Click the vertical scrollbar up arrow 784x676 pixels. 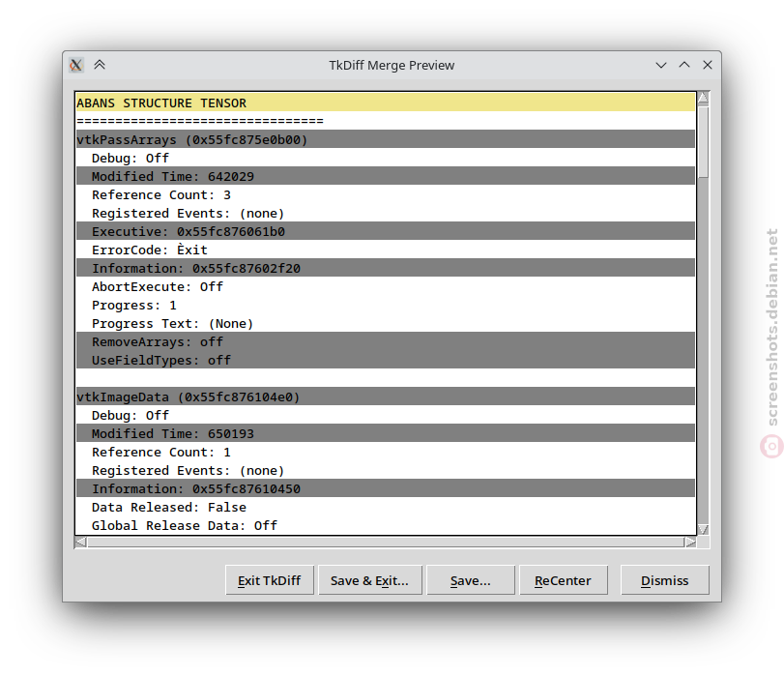tap(703, 97)
